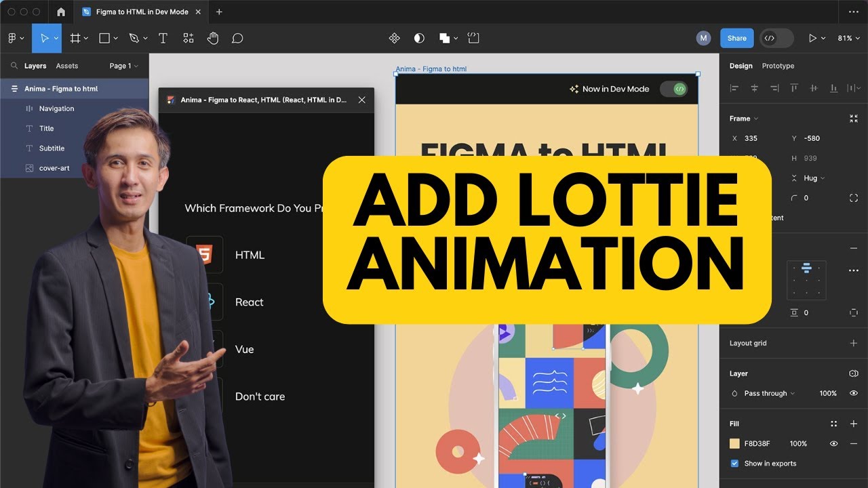Add a new Layout grid
This screenshot has height=488, width=868.
click(854, 343)
